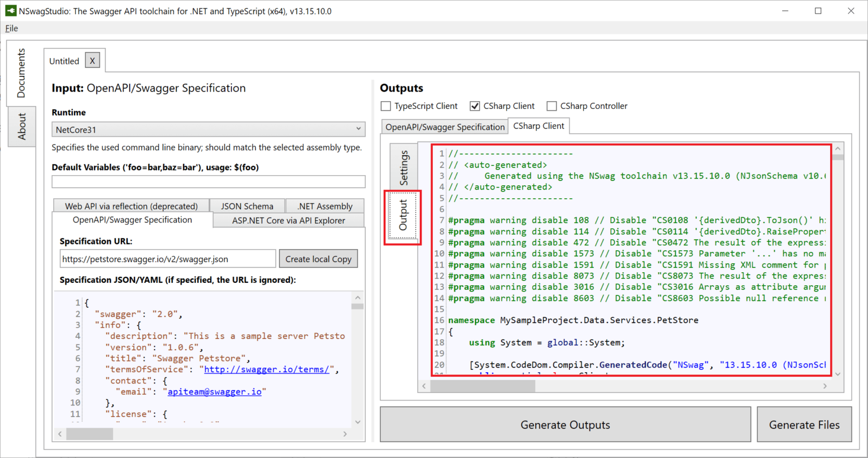Open the Runtime NetCore31 dropdown
This screenshot has height=458, width=868.
[x=209, y=129]
